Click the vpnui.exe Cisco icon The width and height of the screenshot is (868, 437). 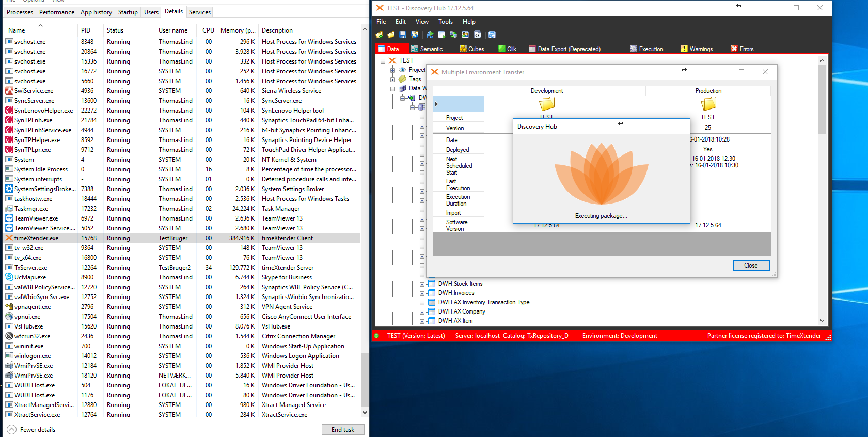click(x=9, y=317)
